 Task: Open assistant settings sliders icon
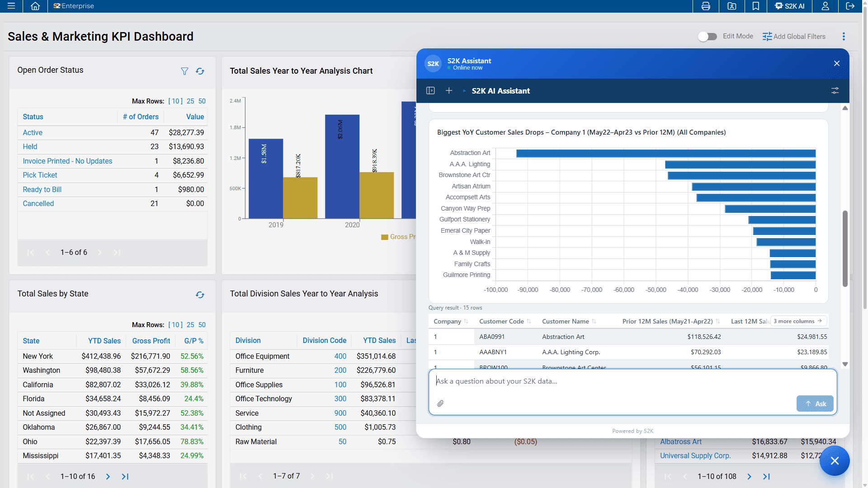tap(835, 91)
